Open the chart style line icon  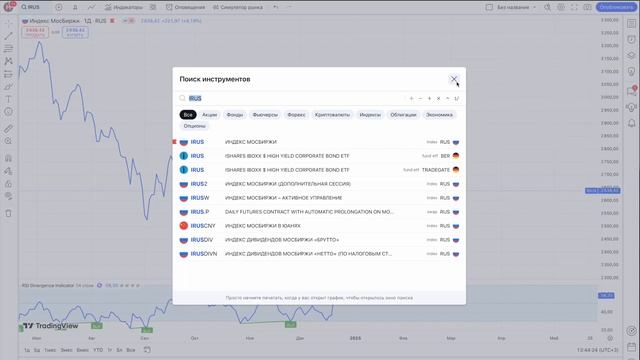pos(91,7)
